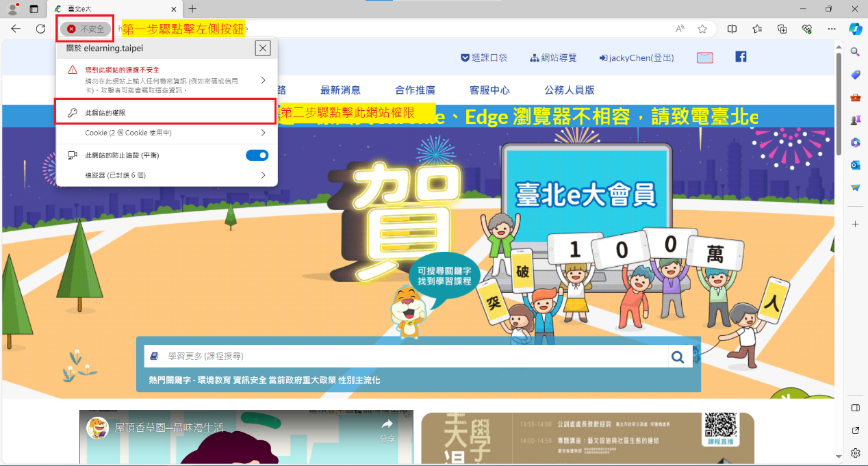Add page to favorites star
This screenshot has height=466, width=868.
702,29
